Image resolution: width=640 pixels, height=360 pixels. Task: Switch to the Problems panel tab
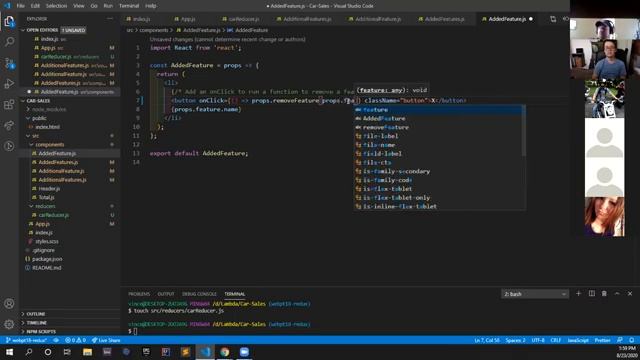click(139, 294)
